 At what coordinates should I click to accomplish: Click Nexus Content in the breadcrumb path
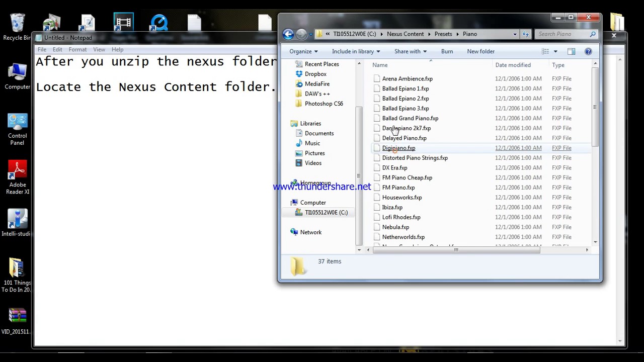tap(405, 34)
